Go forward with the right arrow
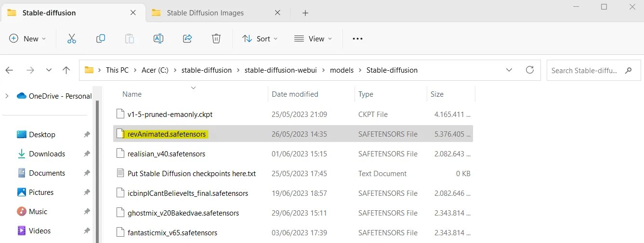Image resolution: width=644 pixels, height=243 pixels. point(30,70)
